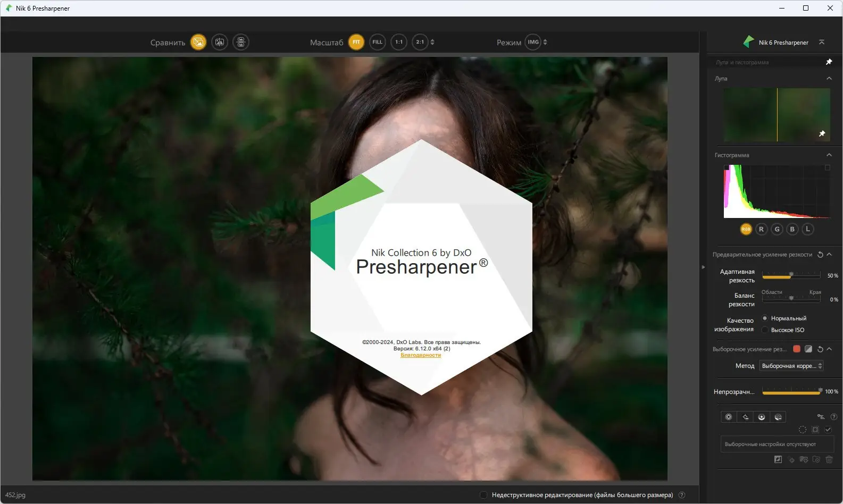Click the 452.jpg file name

(x=15, y=495)
